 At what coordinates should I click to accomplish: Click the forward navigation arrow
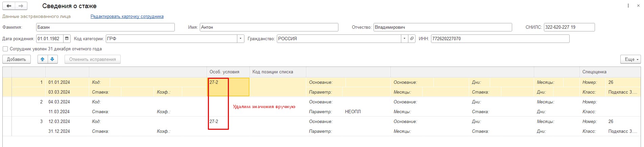tap(21, 6)
